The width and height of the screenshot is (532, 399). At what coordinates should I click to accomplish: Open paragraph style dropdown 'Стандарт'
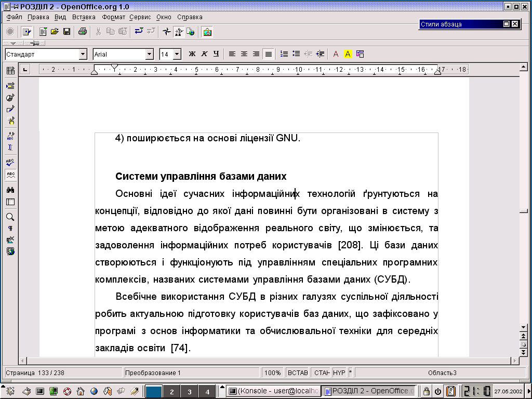click(x=83, y=54)
